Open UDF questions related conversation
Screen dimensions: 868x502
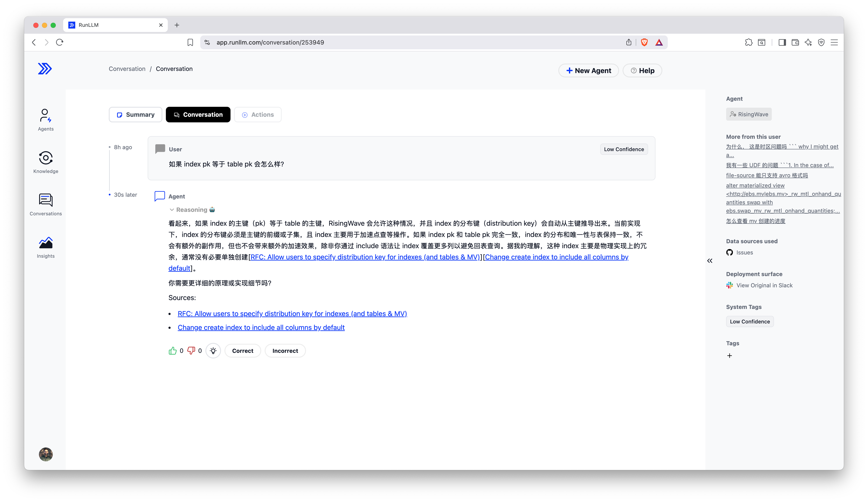point(780,165)
